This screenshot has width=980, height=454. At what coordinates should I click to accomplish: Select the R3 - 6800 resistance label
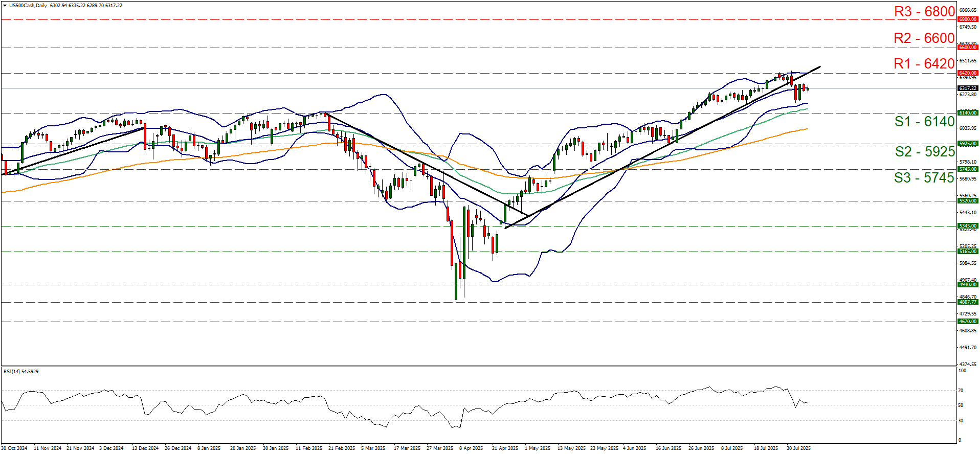pyautogui.click(x=924, y=12)
